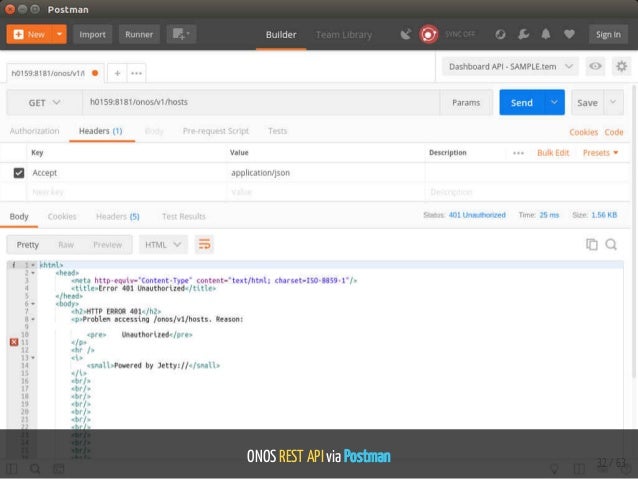Open manage environments gear icon
This screenshot has height=479, width=638.
[621, 66]
